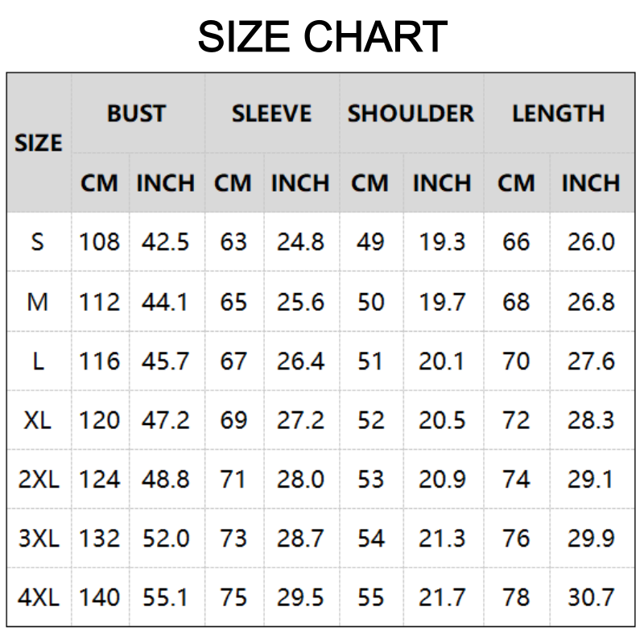The width and height of the screenshot is (644, 644).
Task: Click length inch value 26.0
Action: pos(591,242)
